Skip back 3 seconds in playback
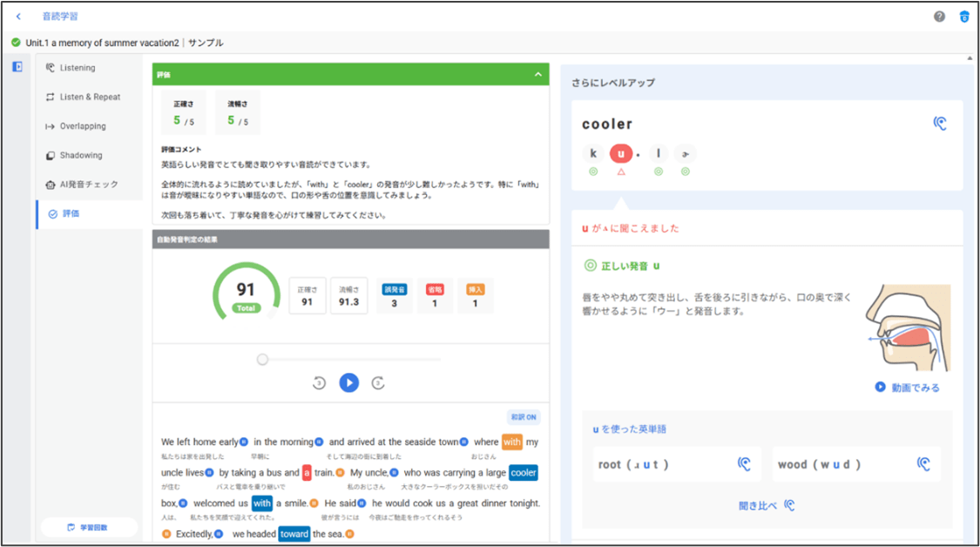 click(x=319, y=382)
